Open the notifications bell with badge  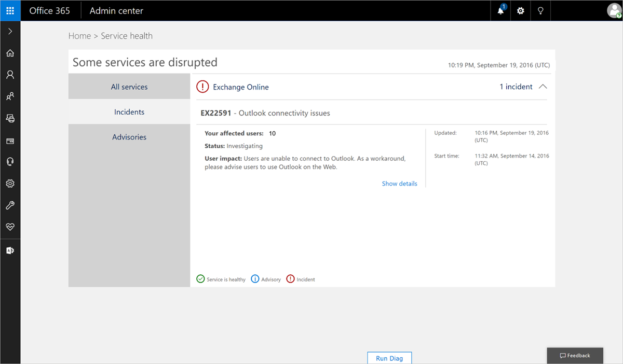(x=500, y=10)
